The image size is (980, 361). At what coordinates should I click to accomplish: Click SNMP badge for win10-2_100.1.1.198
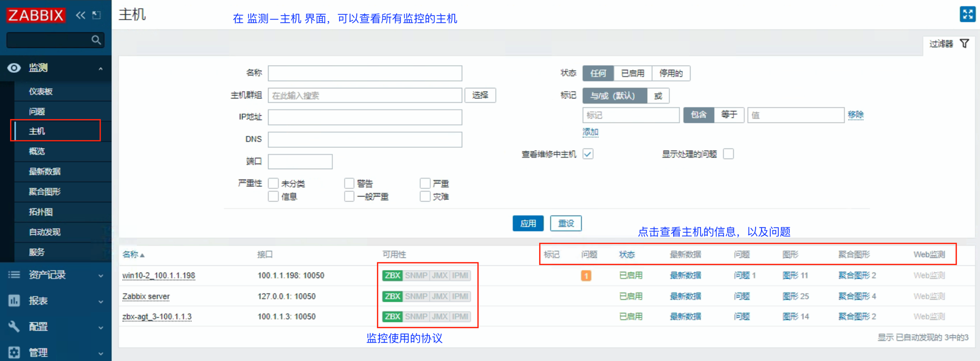coord(416,275)
